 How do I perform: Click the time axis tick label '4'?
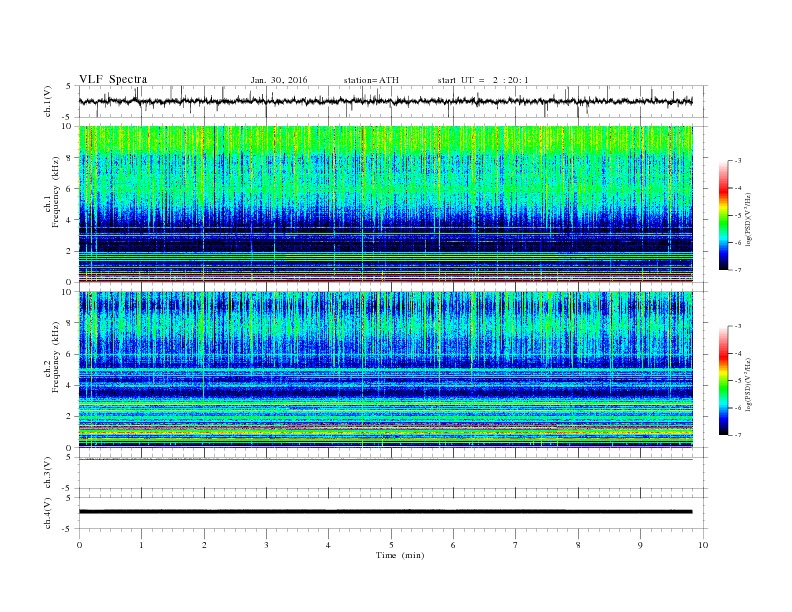point(328,545)
